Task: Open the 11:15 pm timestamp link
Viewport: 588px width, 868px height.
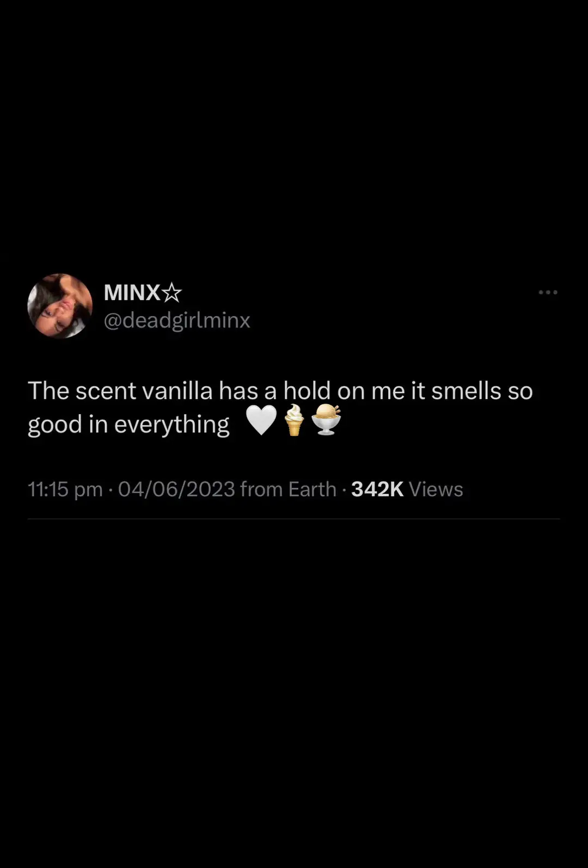Action: (65, 489)
